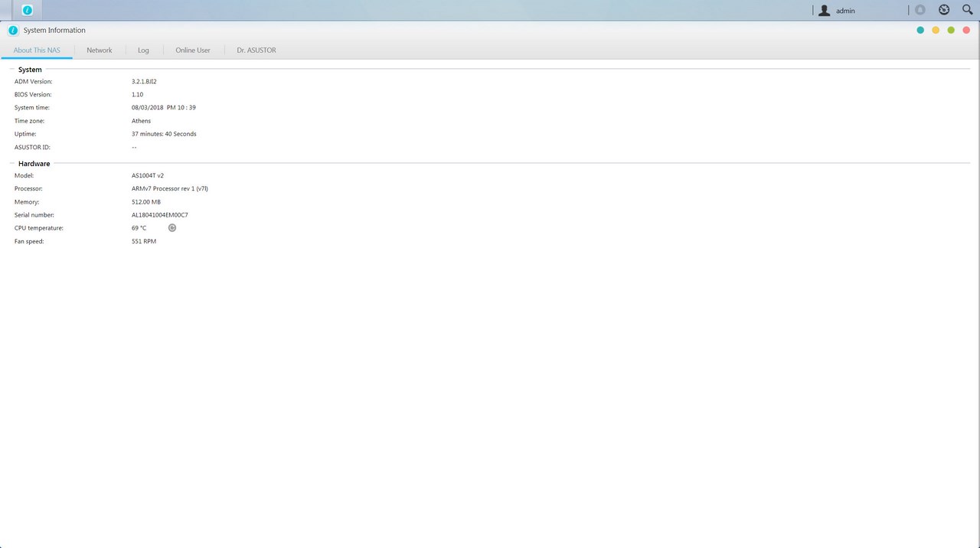Open the search magnifier icon

click(x=967, y=10)
